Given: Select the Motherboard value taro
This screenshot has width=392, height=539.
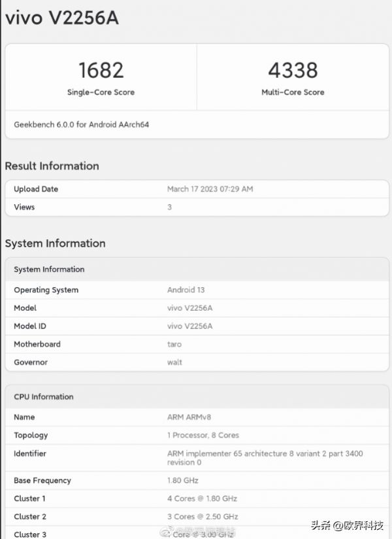Looking at the screenshot, I should 174,344.
